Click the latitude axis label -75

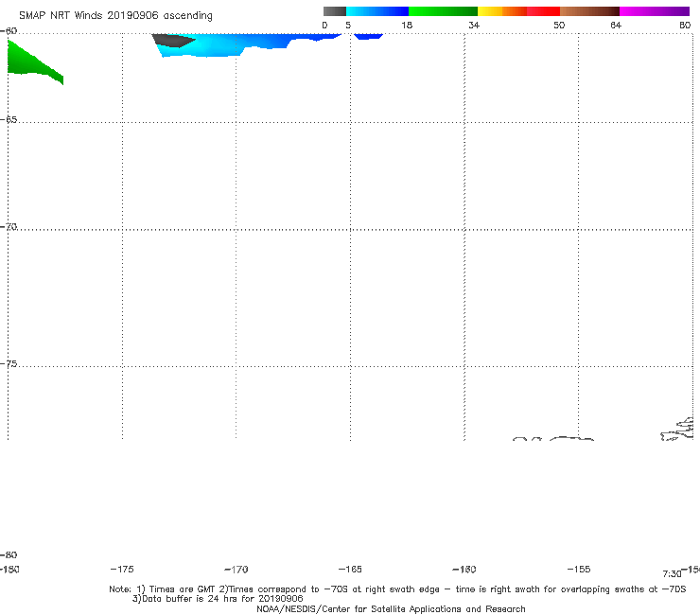coord(9,364)
